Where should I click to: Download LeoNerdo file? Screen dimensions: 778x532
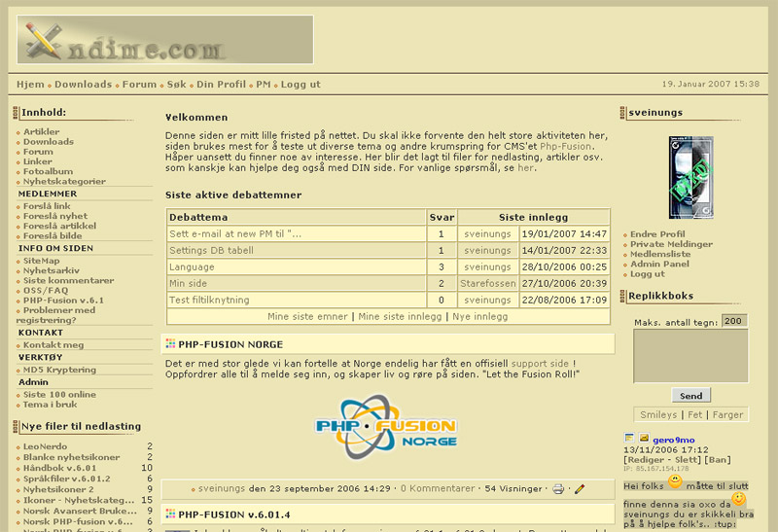[x=45, y=446]
